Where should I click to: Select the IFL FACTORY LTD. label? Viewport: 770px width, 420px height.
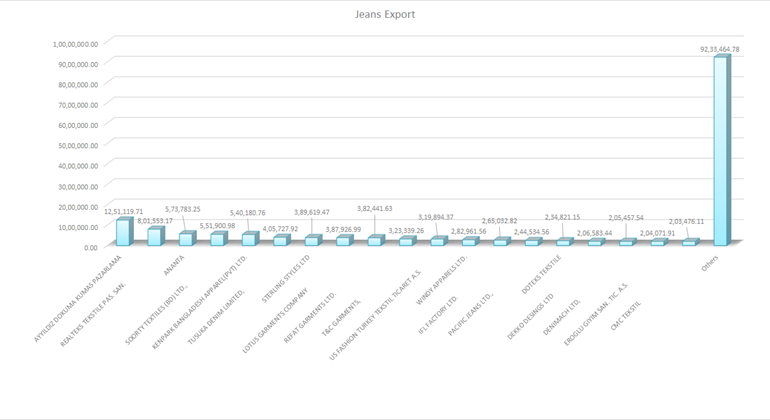pyautogui.click(x=438, y=315)
